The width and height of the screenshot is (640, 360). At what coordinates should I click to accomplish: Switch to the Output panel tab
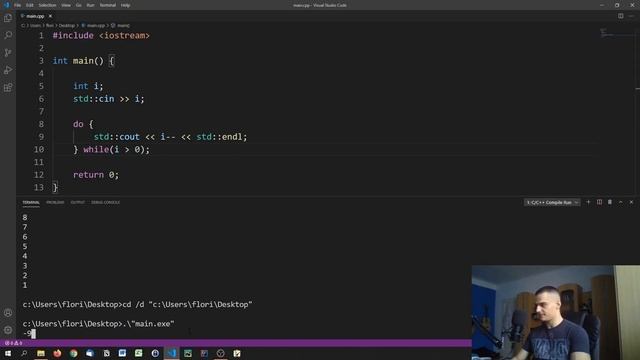tap(78, 202)
